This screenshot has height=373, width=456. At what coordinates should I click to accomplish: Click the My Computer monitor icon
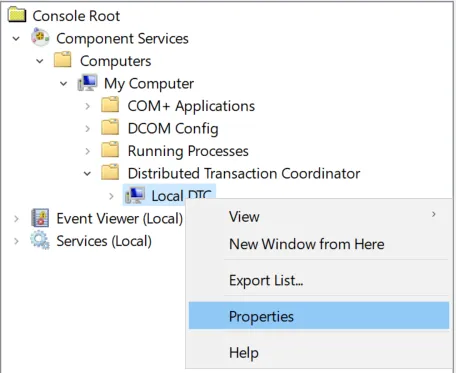tap(87, 83)
